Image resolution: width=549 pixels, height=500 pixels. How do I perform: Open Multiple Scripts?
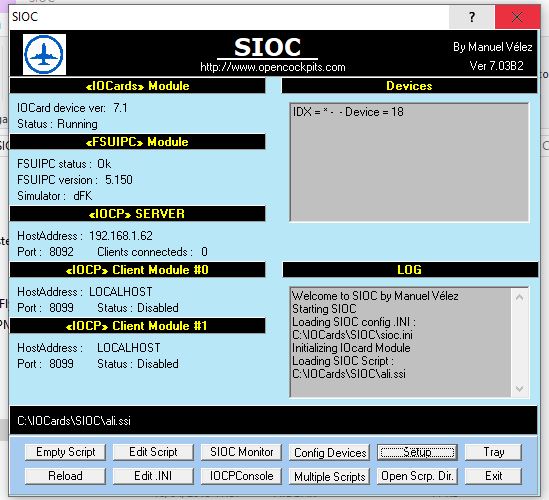(x=330, y=477)
